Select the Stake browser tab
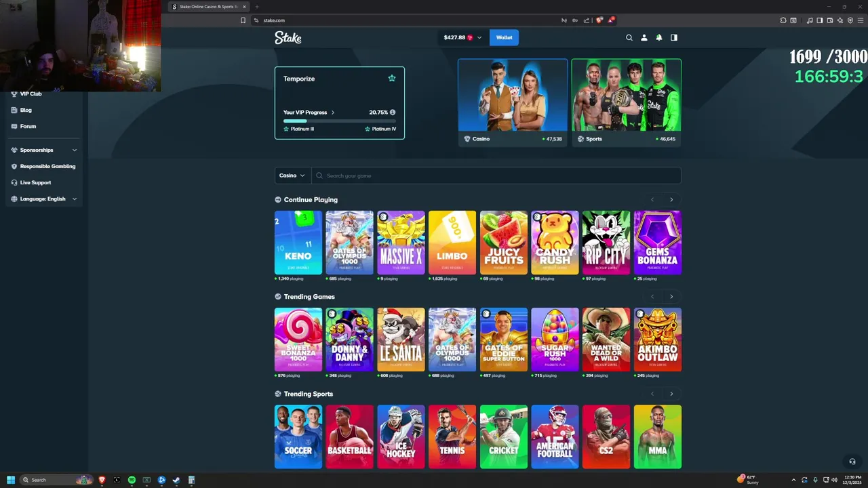The height and width of the screenshot is (488, 868). tap(209, 7)
